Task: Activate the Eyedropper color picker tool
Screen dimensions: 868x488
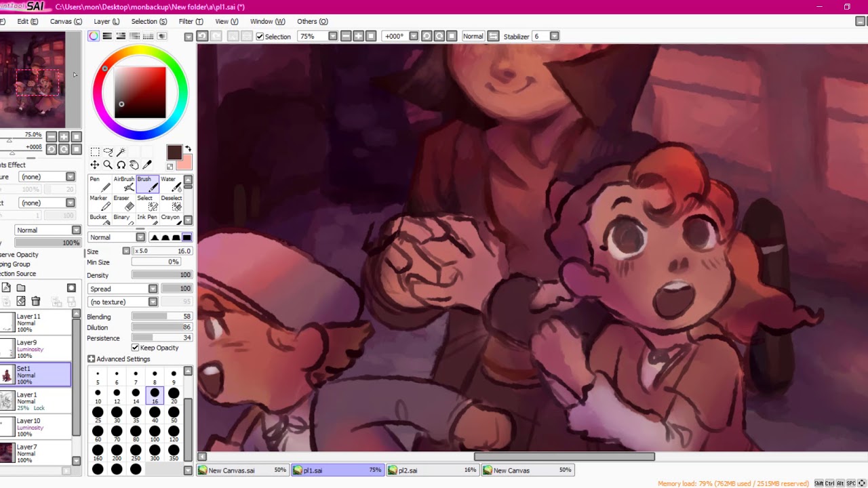Action: pyautogui.click(x=146, y=165)
